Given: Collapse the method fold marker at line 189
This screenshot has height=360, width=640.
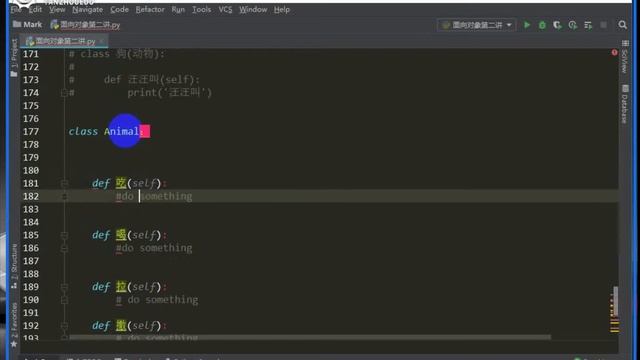Looking at the screenshot, I should (64, 287).
